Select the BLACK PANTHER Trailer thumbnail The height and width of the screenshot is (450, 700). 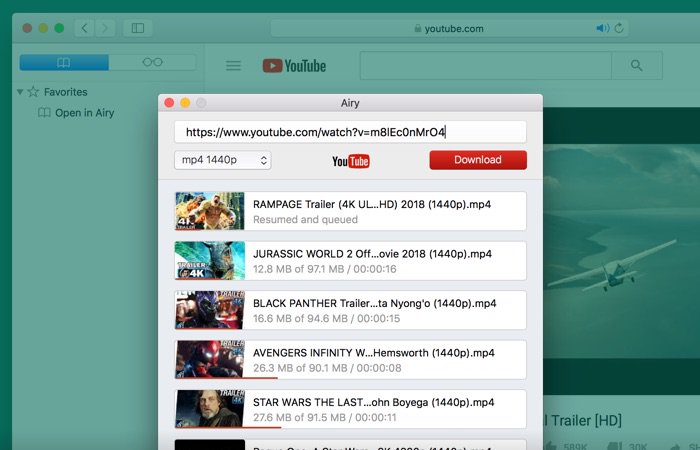(x=209, y=310)
